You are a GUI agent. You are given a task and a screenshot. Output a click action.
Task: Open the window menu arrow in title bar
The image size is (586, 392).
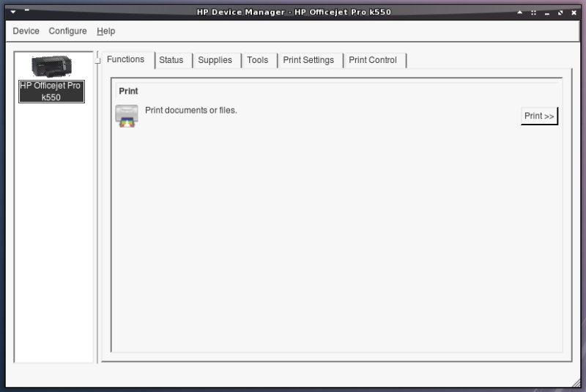(13, 12)
